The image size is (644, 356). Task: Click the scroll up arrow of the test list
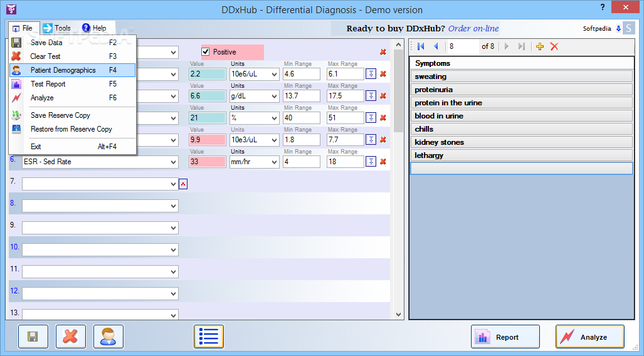398,45
